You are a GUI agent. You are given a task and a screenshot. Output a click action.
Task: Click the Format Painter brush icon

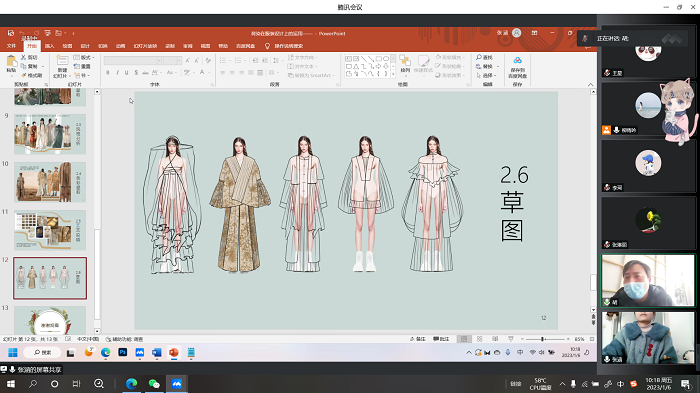[x=24, y=75]
